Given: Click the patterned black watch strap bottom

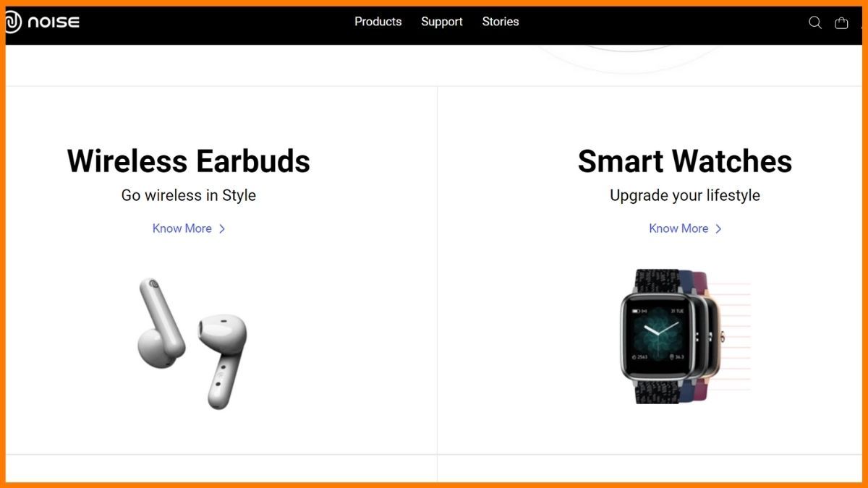Looking at the screenshot, I should pyautogui.click(x=656, y=391).
